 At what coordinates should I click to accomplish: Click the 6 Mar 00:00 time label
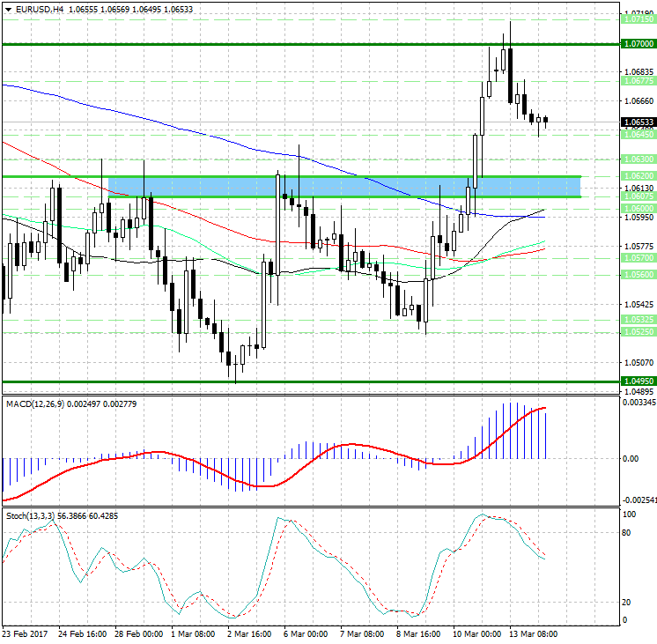[x=306, y=633]
